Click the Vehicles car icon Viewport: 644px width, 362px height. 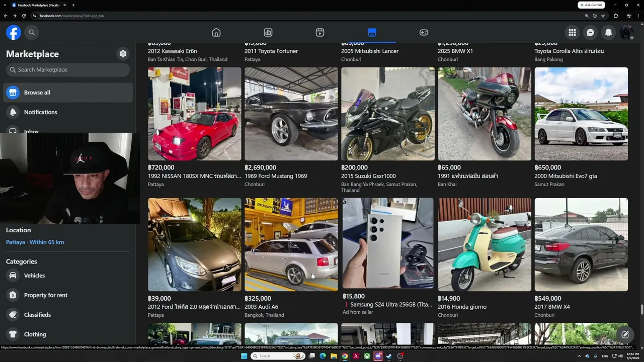tap(13, 276)
